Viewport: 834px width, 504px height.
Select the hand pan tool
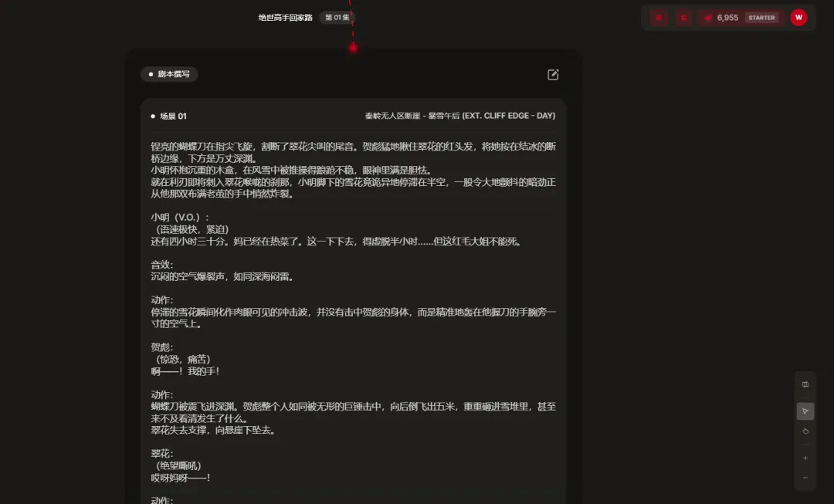coord(805,431)
